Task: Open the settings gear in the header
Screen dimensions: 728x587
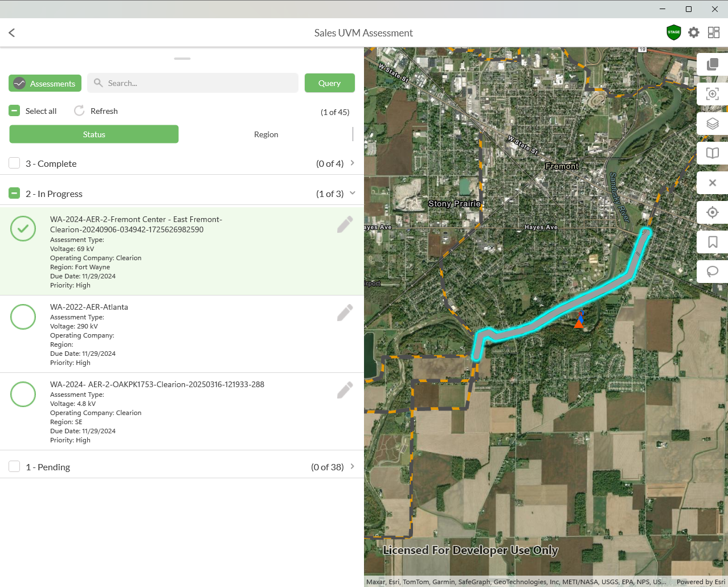Action: [x=693, y=32]
